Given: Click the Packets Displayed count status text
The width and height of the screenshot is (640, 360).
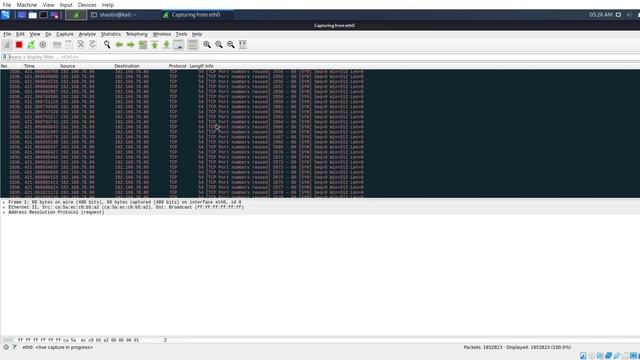Looking at the screenshot, I should click(x=517, y=347).
